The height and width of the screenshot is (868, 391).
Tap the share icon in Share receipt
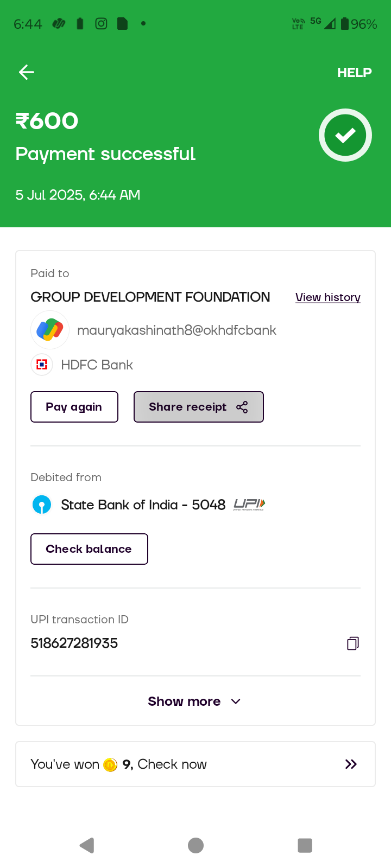242,407
